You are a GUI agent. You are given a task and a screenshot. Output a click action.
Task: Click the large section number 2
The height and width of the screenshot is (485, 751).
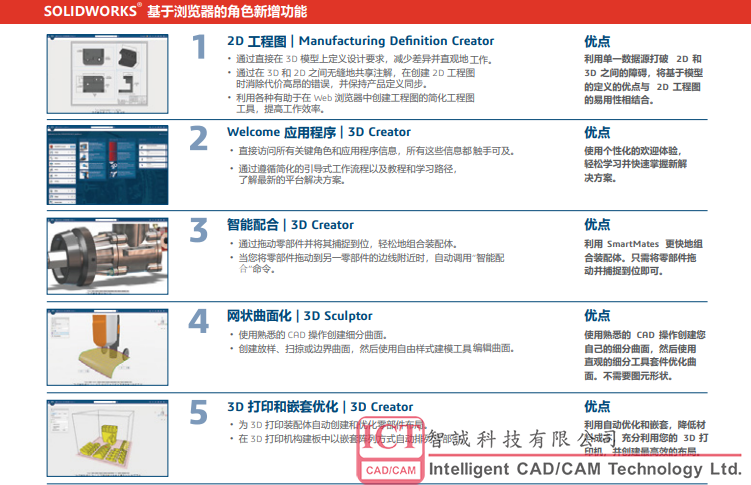coord(199,138)
